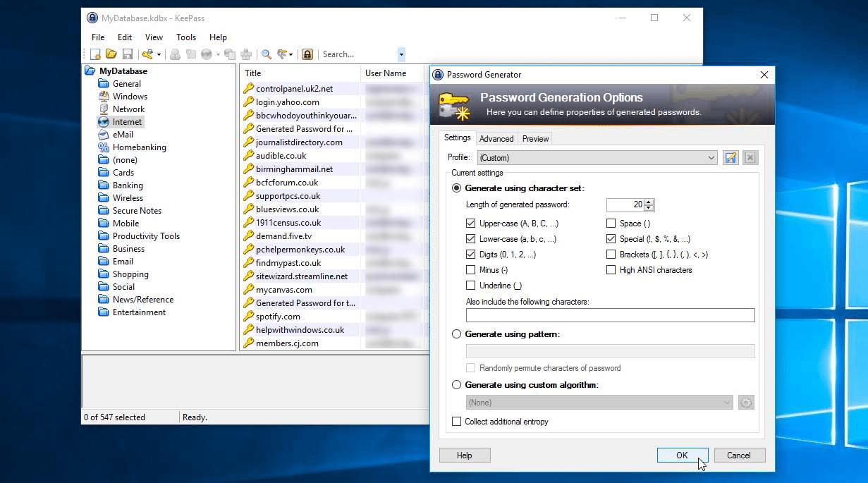Click the toolbar Search box

point(359,54)
